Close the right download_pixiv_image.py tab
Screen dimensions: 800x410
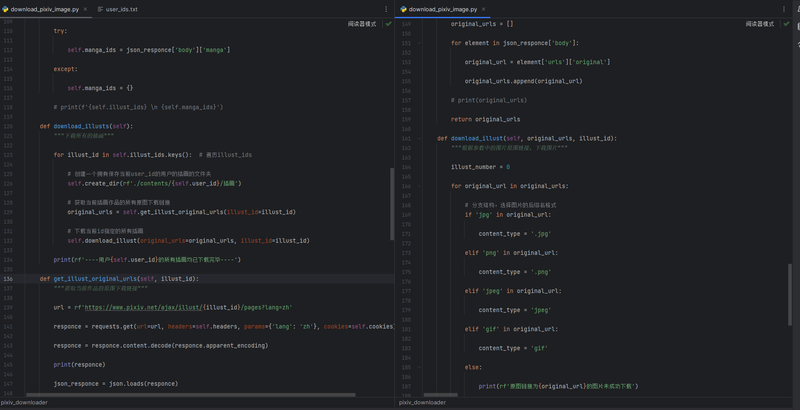click(483, 9)
